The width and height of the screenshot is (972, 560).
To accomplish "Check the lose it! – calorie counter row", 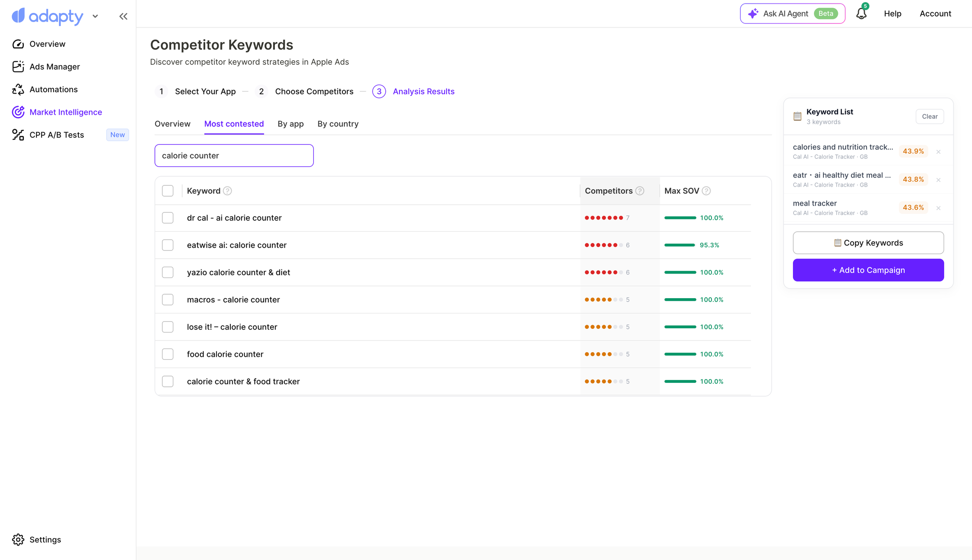I will coord(168,327).
